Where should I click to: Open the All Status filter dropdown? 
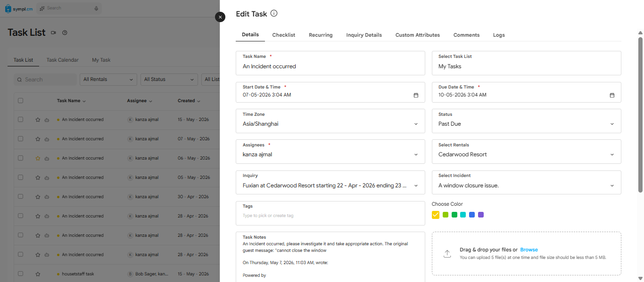(x=169, y=80)
